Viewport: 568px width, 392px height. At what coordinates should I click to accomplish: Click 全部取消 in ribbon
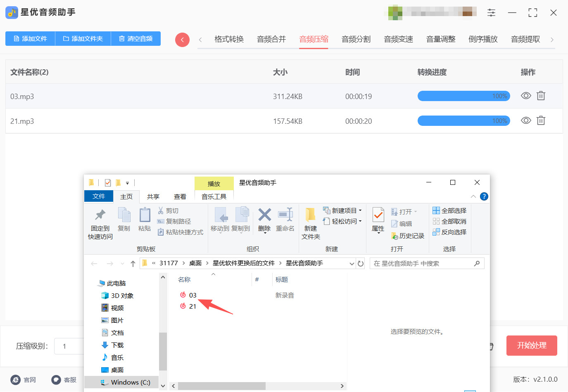449,221
